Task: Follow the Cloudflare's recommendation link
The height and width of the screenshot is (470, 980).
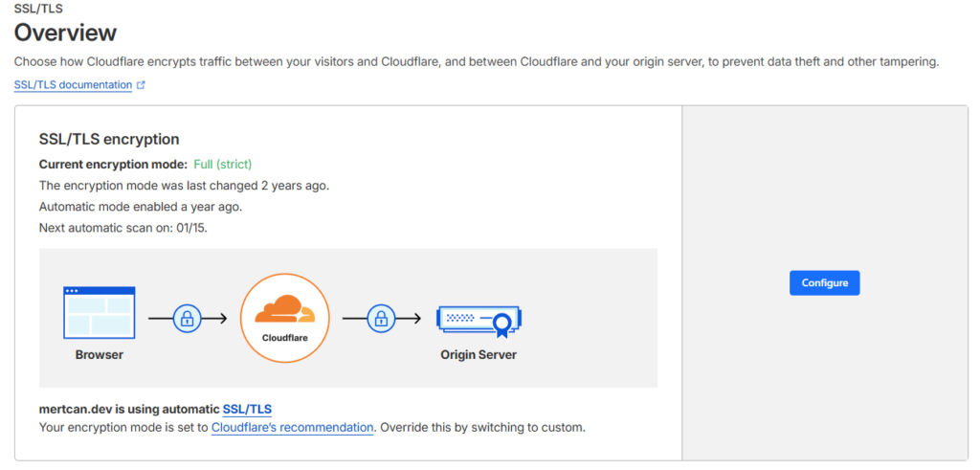Action: [x=292, y=427]
